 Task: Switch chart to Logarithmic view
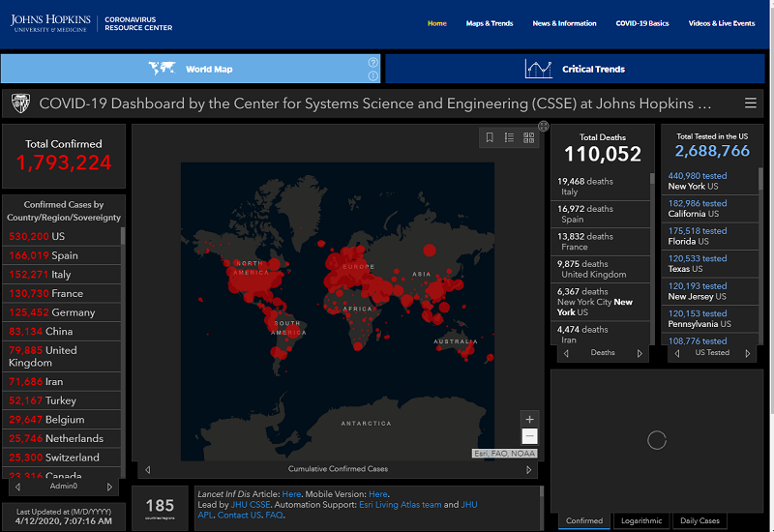click(x=641, y=520)
